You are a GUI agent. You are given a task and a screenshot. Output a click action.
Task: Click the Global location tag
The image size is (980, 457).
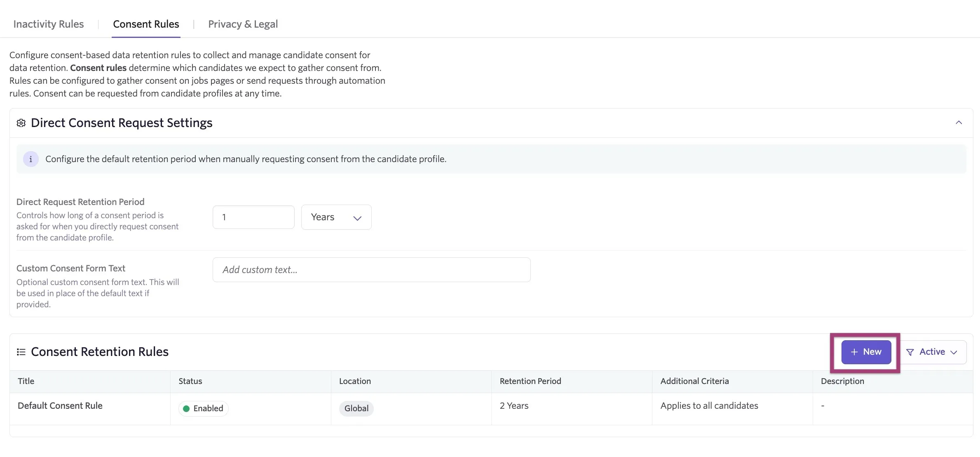356,408
